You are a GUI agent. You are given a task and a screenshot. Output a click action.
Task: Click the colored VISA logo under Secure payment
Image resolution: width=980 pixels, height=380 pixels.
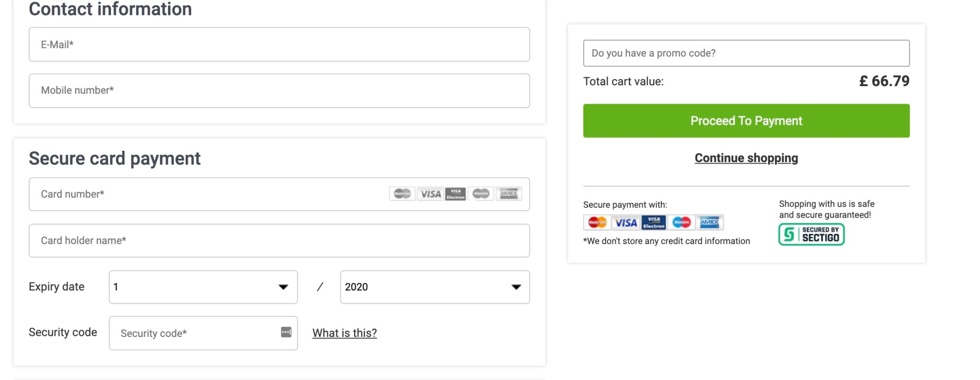tap(626, 223)
